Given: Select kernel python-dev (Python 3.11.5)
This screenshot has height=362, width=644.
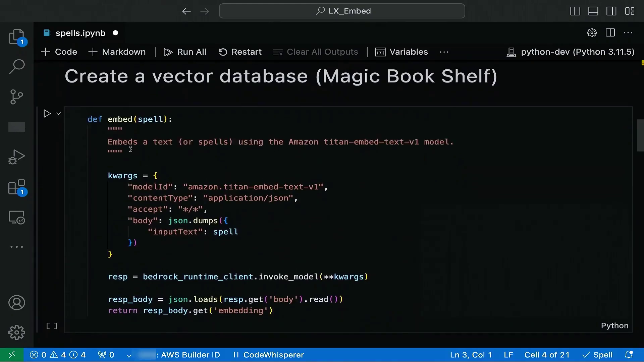Looking at the screenshot, I should pyautogui.click(x=570, y=52).
